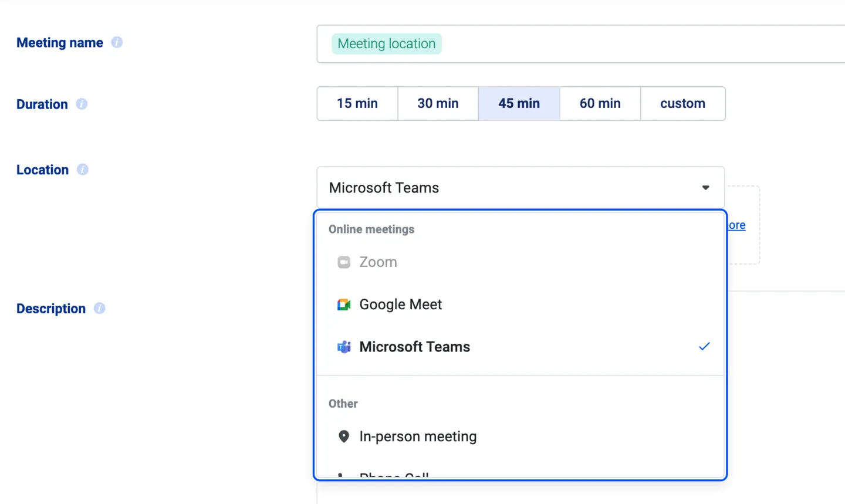Click the info icon next to Meeting name

117,42
